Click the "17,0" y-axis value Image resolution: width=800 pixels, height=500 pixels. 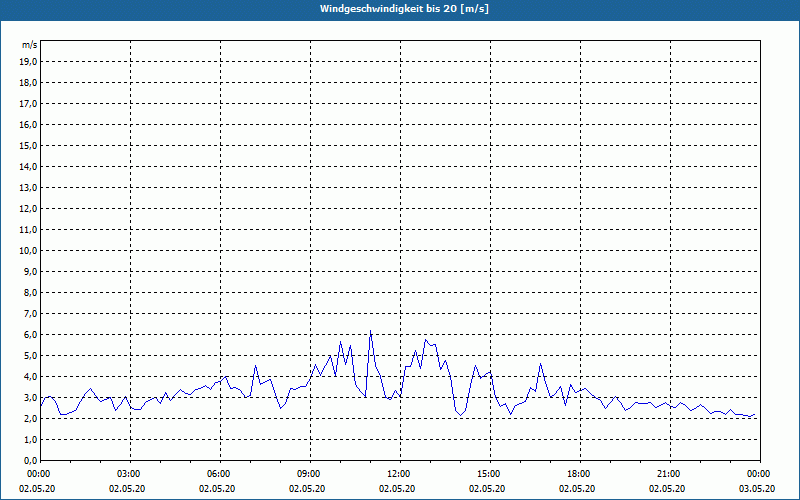pyautogui.click(x=28, y=104)
